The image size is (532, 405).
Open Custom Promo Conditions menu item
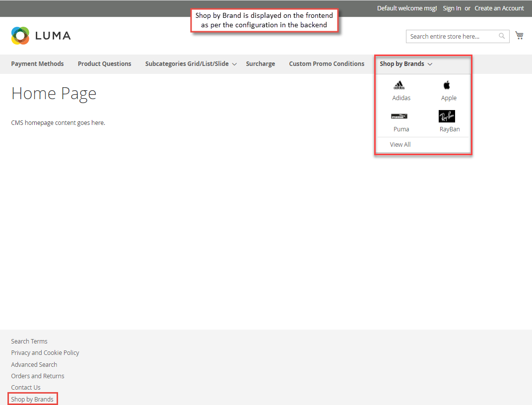click(327, 64)
